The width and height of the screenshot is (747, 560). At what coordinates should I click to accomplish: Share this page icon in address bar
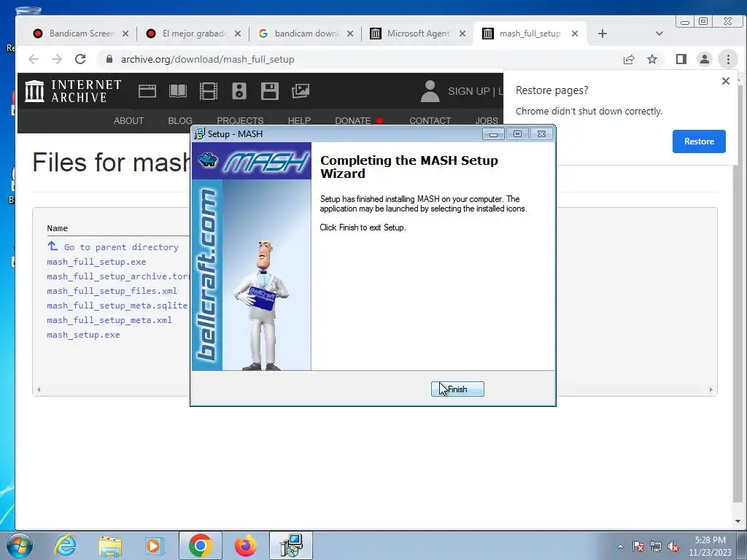(629, 59)
